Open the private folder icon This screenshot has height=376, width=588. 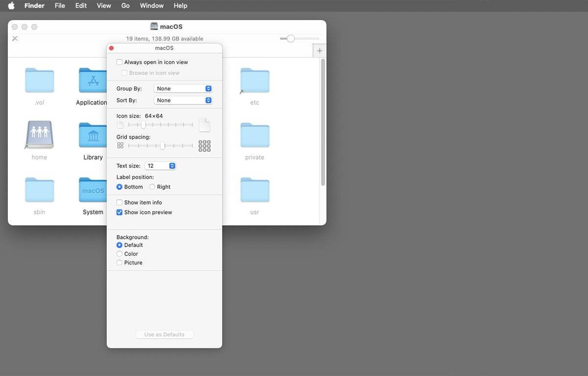[x=255, y=136]
